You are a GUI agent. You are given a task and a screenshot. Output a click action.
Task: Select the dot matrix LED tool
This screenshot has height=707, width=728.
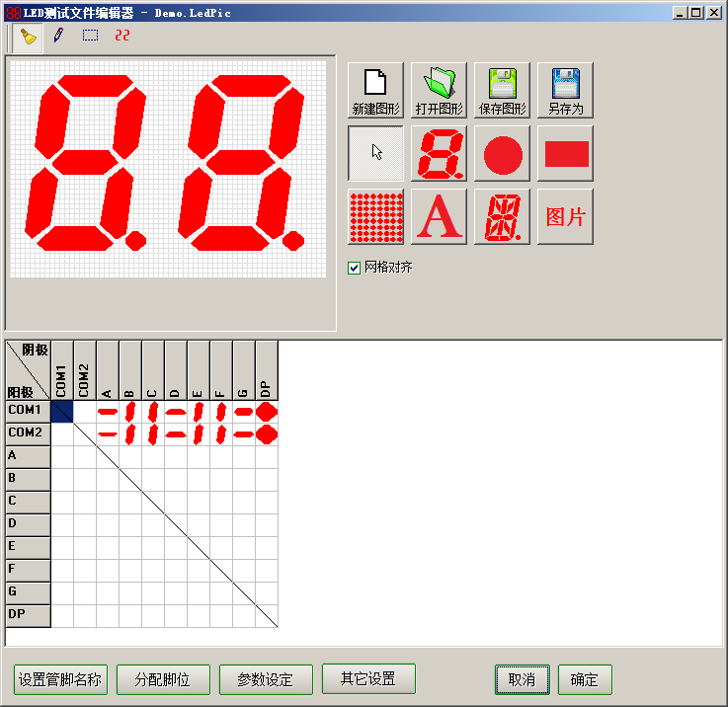376,216
